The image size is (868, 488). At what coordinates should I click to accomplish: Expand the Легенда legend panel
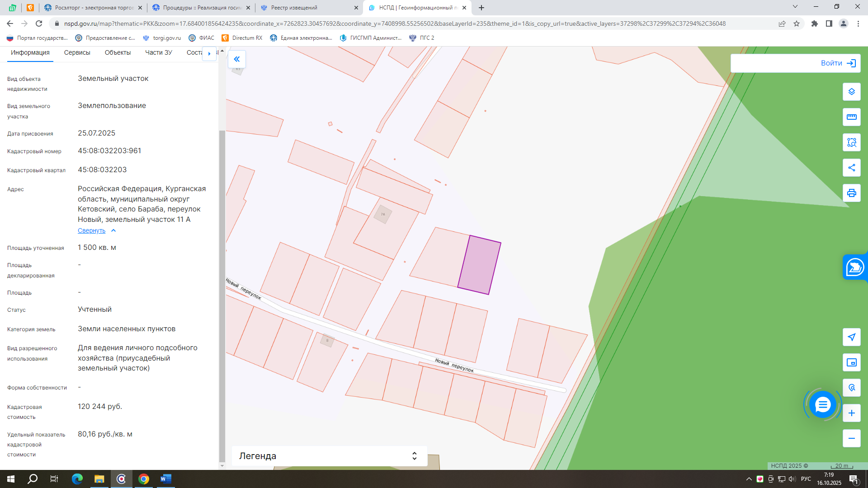(330, 456)
